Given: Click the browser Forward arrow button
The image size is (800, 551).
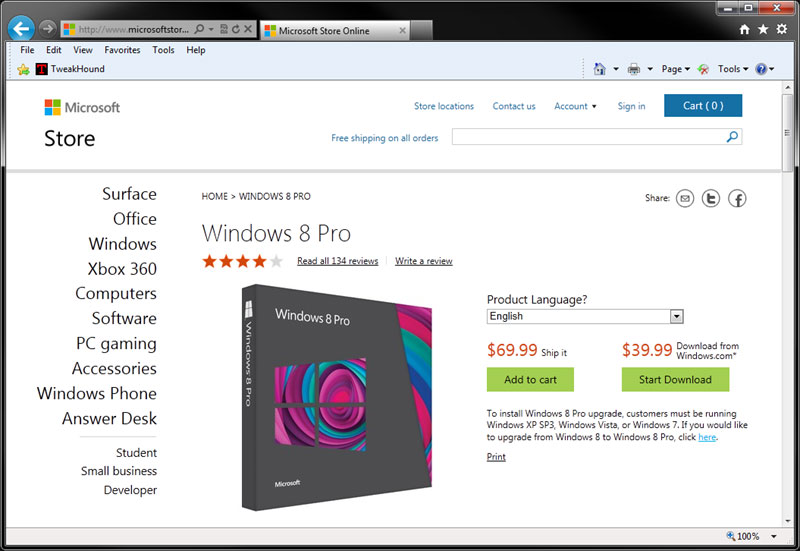Looking at the screenshot, I should pyautogui.click(x=47, y=29).
